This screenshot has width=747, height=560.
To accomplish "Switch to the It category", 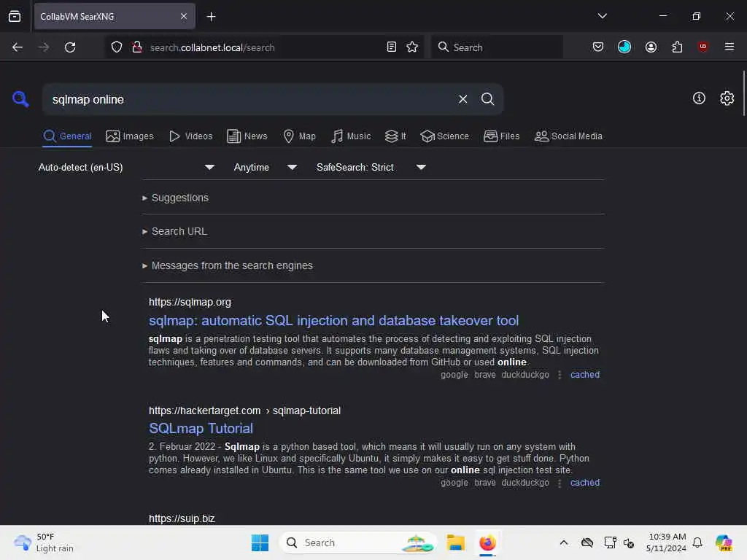I will tap(395, 136).
